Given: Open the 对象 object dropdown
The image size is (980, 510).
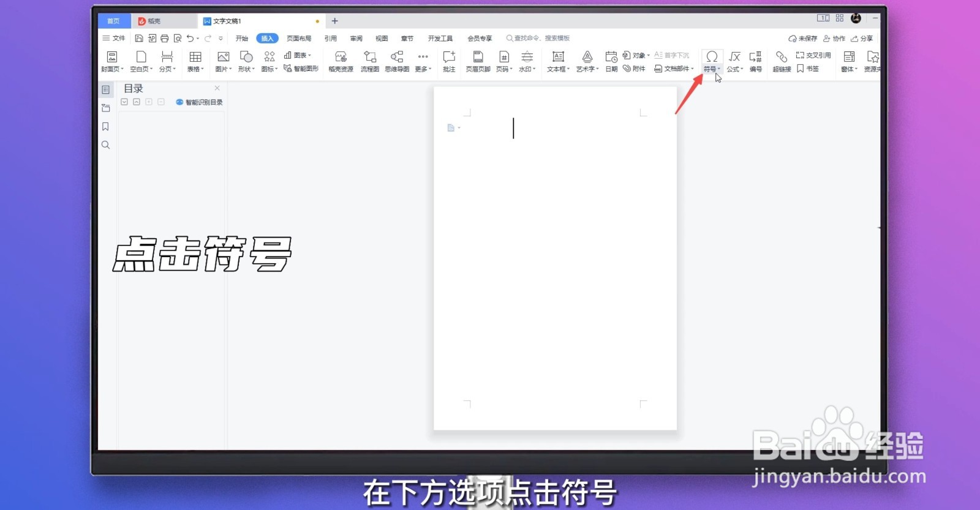Looking at the screenshot, I should coord(636,55).
